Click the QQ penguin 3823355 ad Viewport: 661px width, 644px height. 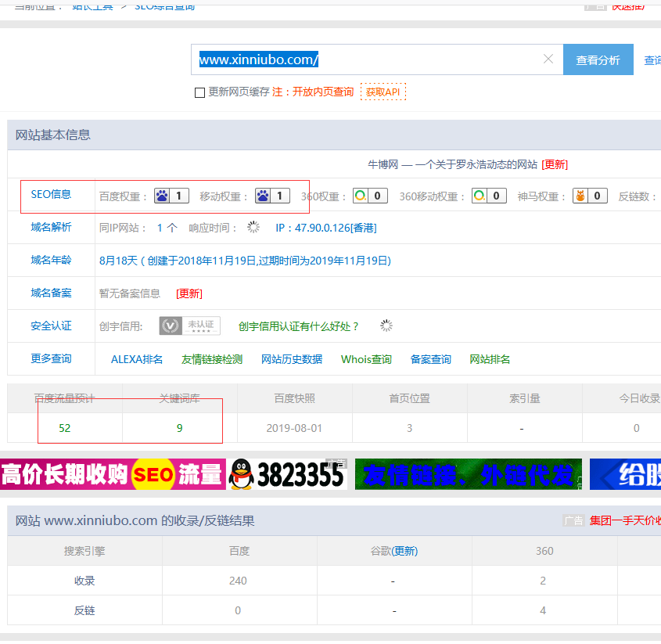coord(286,474)
